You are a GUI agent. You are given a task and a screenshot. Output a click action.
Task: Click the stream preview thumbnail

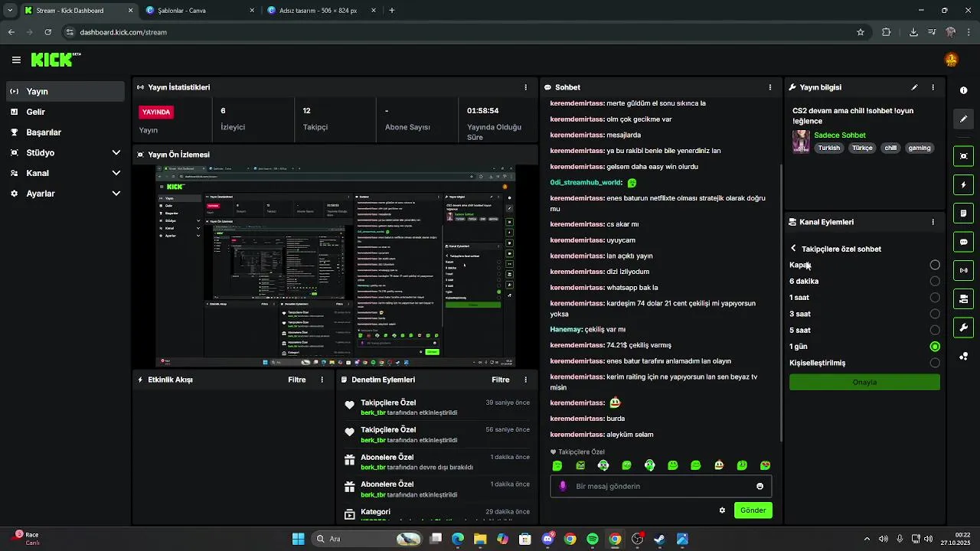pyautogui.click(x=335, y=266)
